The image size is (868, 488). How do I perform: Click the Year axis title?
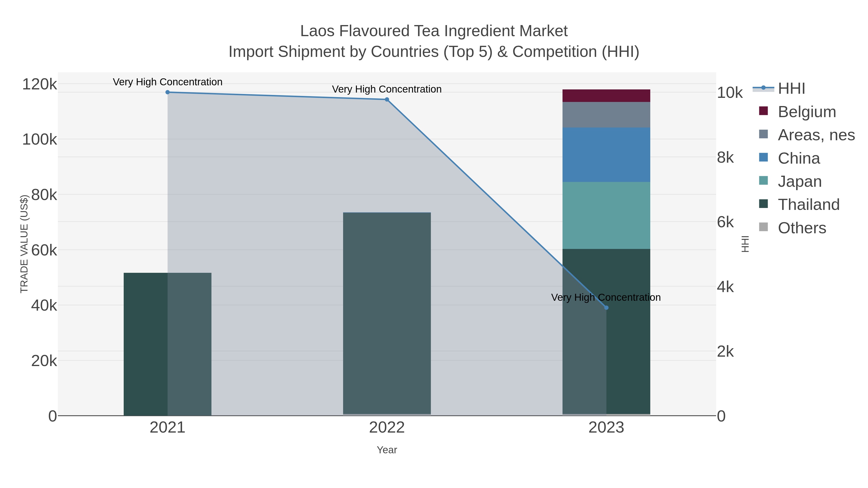tap(387, 450)
